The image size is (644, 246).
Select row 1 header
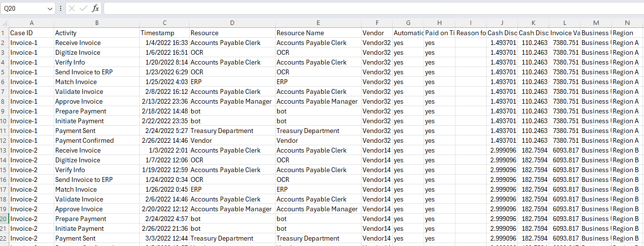tap(4, 33)
